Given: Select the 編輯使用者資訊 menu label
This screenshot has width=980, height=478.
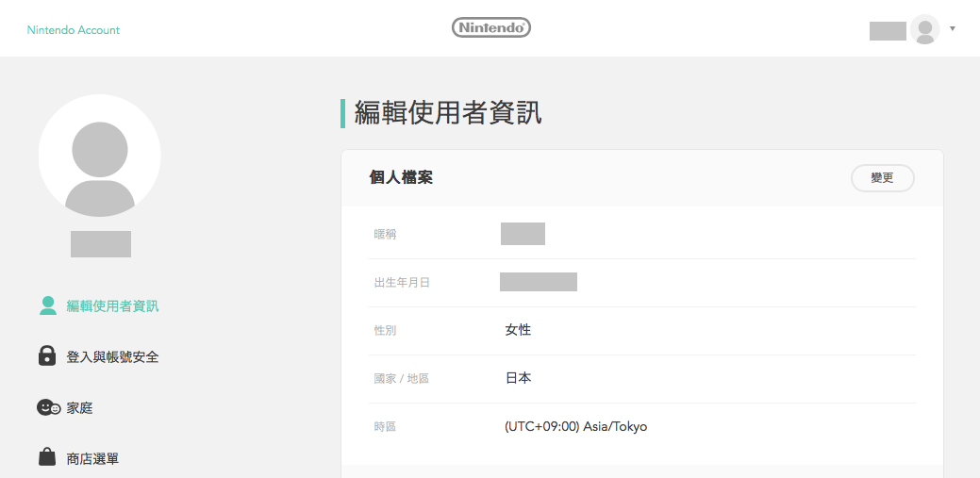Looking at the screenshot, I should point(112,306).
